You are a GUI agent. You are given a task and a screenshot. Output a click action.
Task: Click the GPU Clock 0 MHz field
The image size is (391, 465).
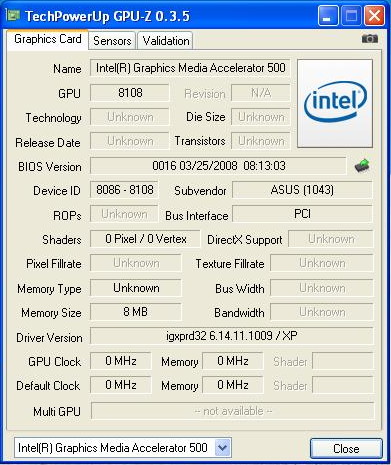pyautogui.click(x=121, y=361)
